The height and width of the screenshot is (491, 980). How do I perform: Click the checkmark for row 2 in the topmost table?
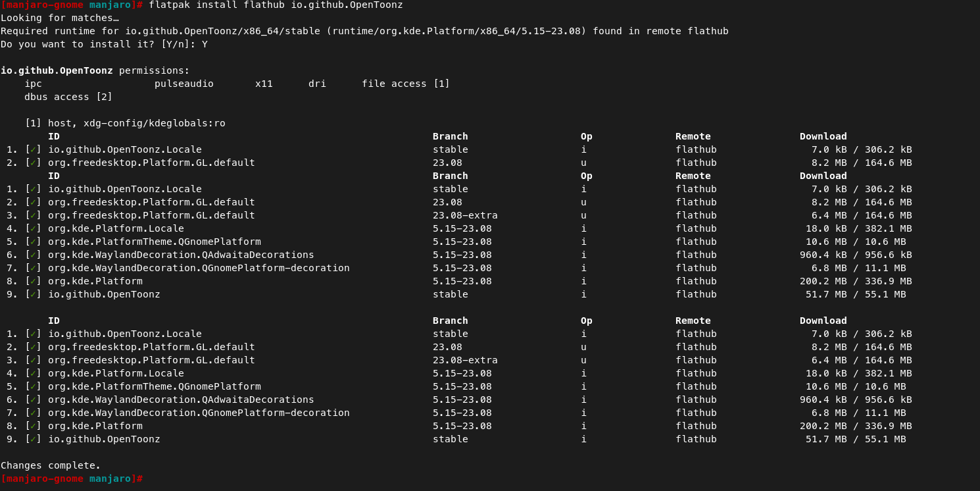(33, 163)
